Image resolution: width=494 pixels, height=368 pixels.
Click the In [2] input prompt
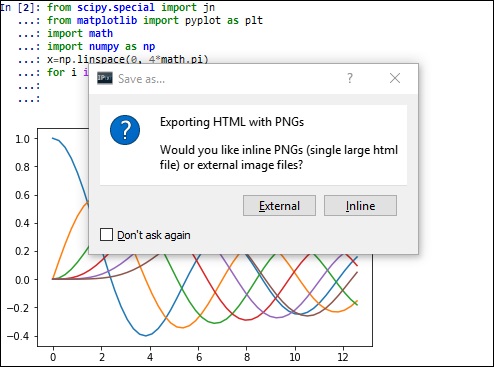[x=20, y=7]
